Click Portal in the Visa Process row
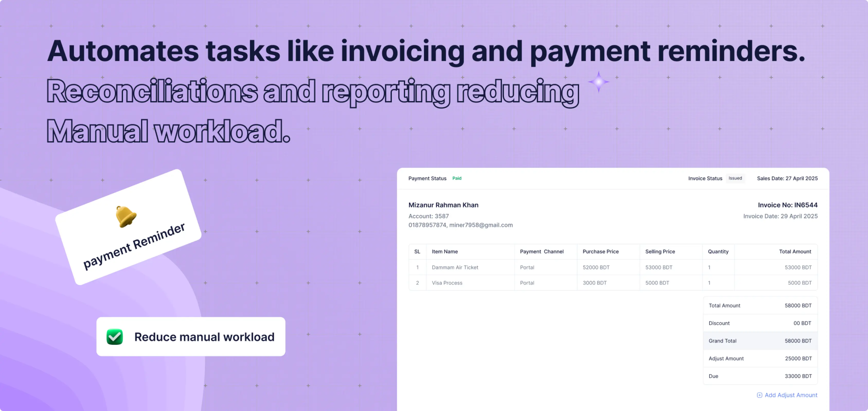Image resolution: width=868 pixels, height=411 pixels. pos(527,283)
